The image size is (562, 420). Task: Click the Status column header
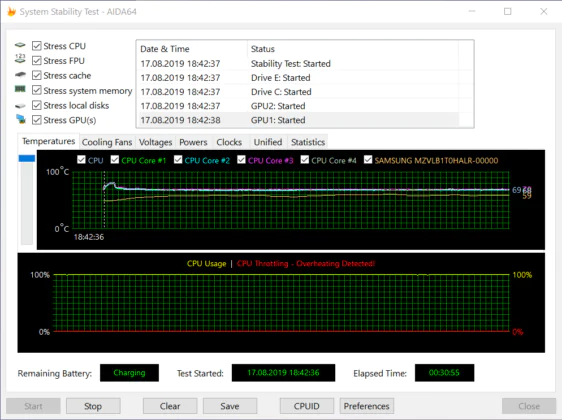(353, 49)
